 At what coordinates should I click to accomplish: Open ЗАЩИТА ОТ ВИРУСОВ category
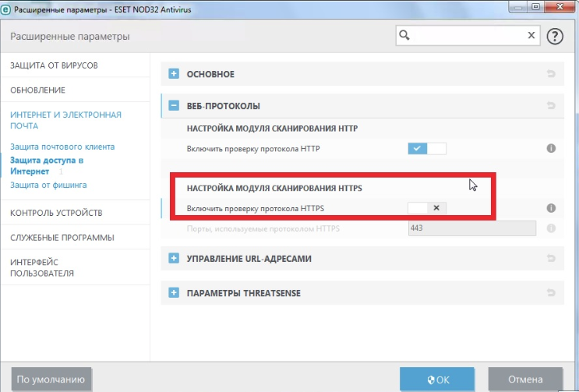[x=54, y=65]
